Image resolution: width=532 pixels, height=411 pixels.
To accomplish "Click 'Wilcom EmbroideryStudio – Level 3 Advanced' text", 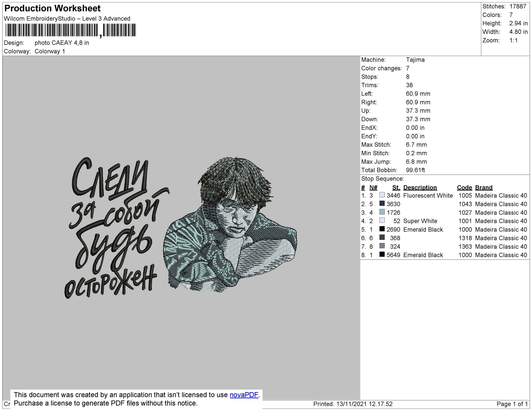I will point(67,19).
